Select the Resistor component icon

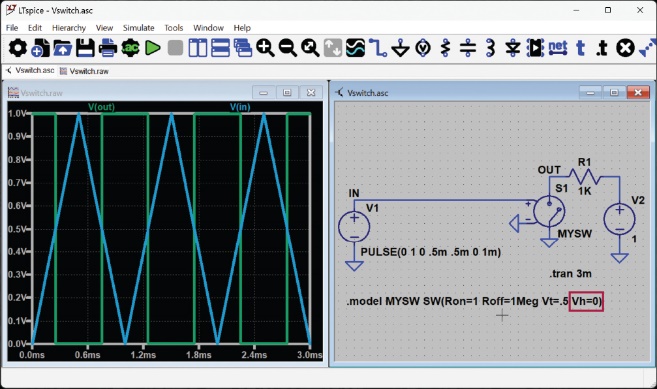tap(445, 48)
